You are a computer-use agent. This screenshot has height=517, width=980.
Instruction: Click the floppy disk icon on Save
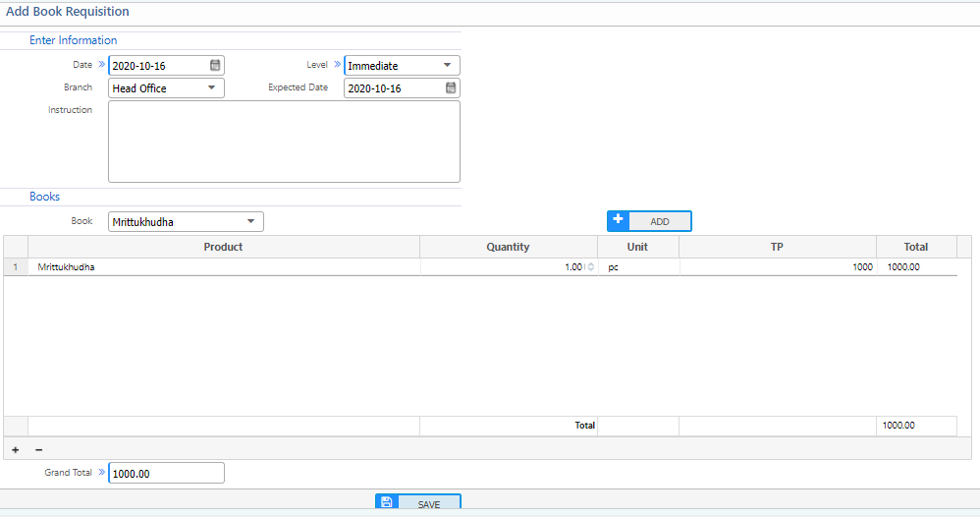point(387,503)
